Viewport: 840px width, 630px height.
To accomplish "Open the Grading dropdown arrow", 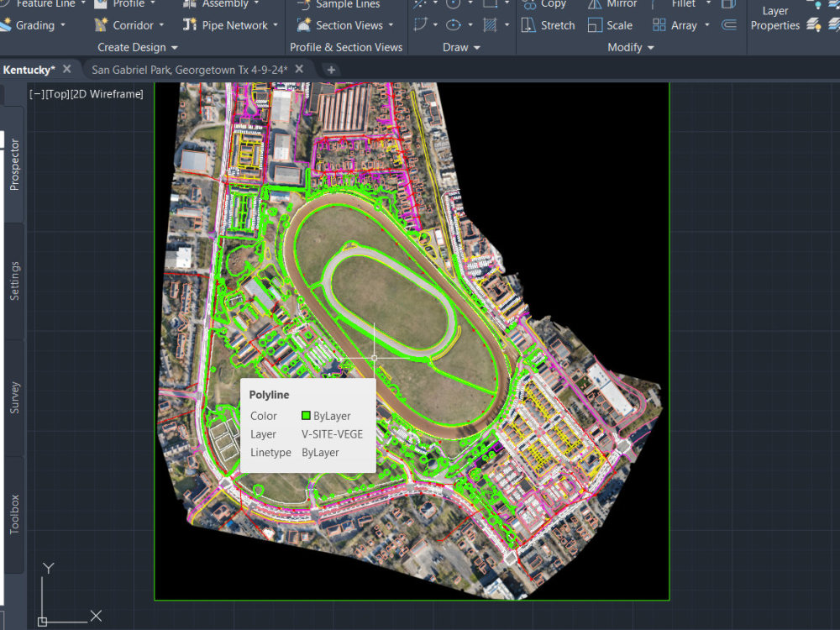I will 63,24.
